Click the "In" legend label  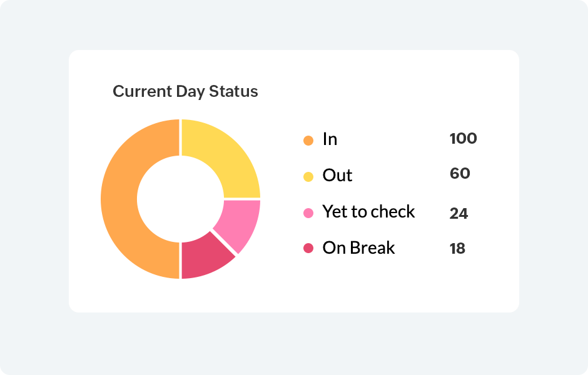tap(330, 139)
